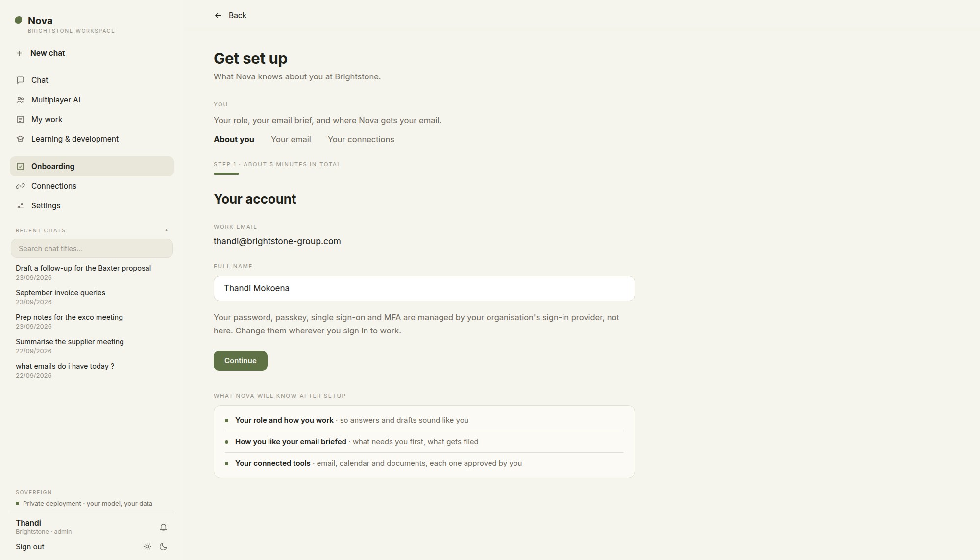This screenshot has height=560, width=980.
Task: Click the Settings sliders icon
Action: pyautogui.click(x=20, y=206)
